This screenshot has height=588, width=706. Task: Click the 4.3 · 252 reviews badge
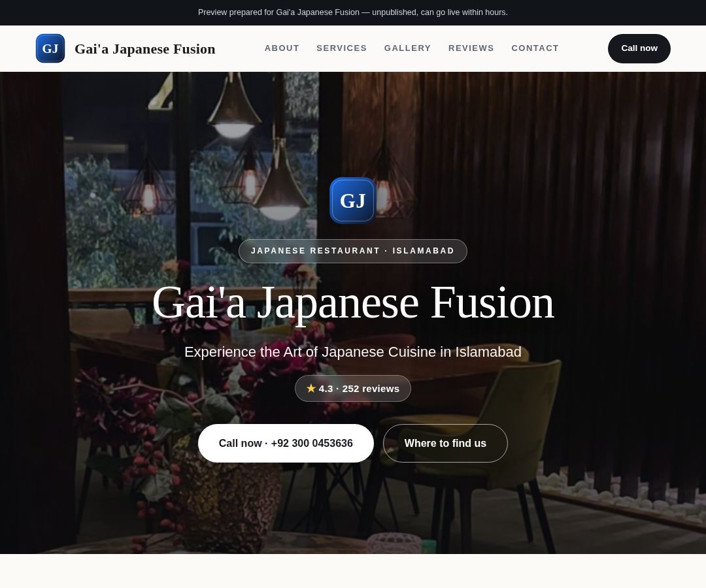353,388
